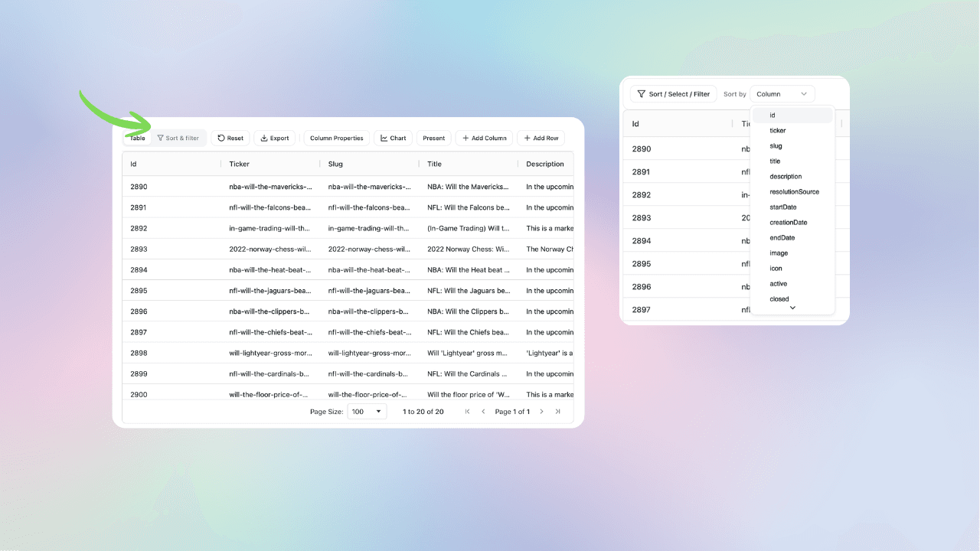Open the Sort by Column dropdown
The image size is (980, 551).
coord(782,93)
